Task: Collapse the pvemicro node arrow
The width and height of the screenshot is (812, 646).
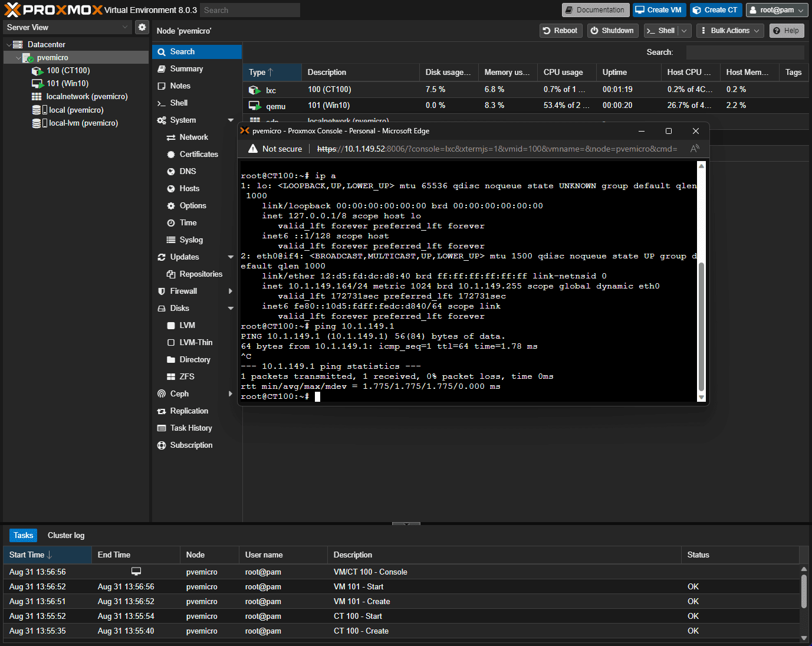Action: 18,57
